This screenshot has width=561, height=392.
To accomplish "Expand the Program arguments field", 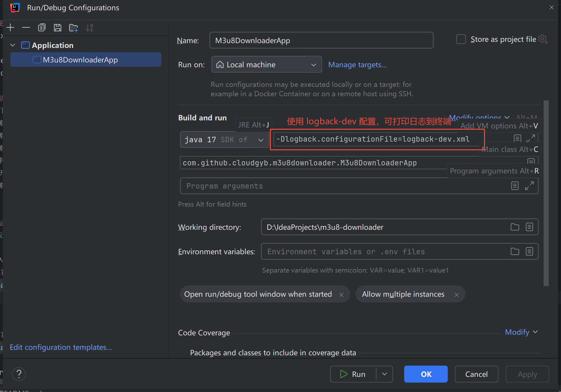I will click(529, 186).
